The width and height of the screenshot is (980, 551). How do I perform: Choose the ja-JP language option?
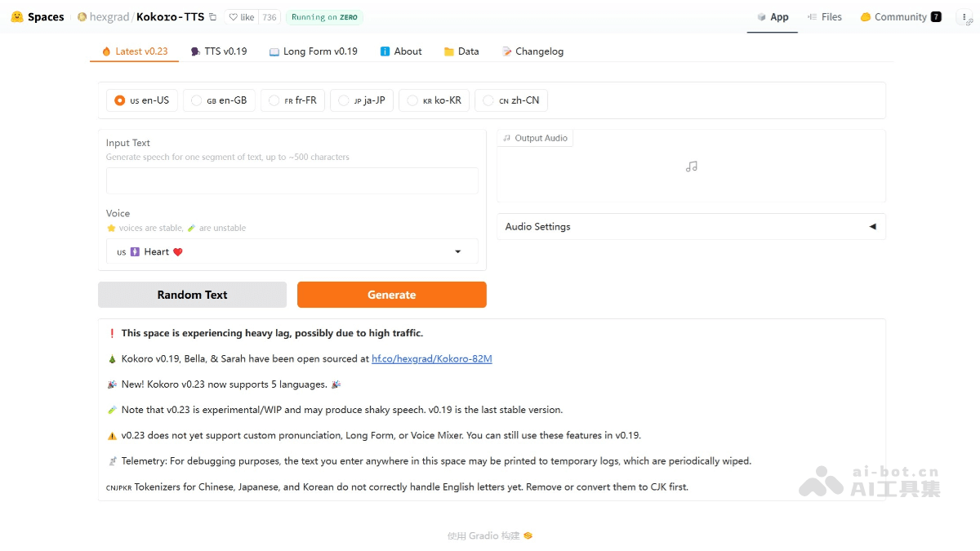pos(344,100)
